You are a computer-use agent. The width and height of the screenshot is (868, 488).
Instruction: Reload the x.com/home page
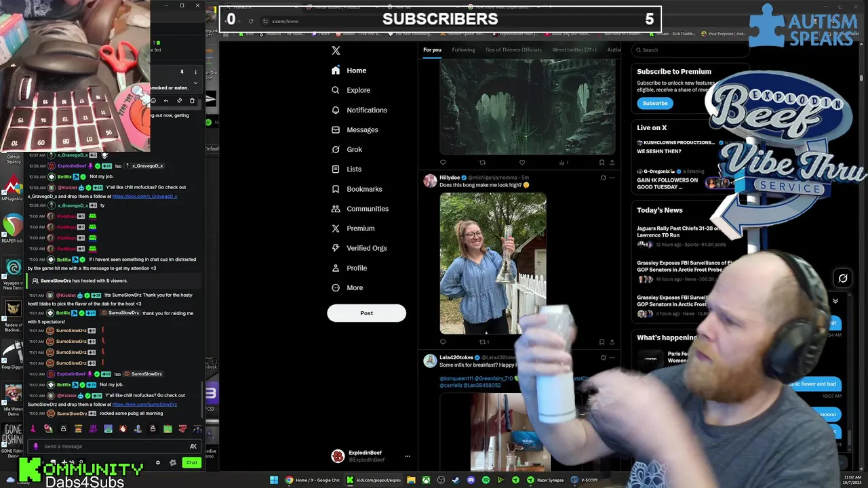coord(251,21)
